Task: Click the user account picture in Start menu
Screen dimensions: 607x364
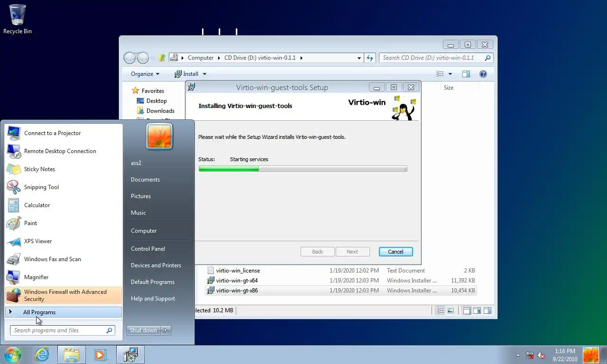Action: pyautogui.click(x=159, y=136)
